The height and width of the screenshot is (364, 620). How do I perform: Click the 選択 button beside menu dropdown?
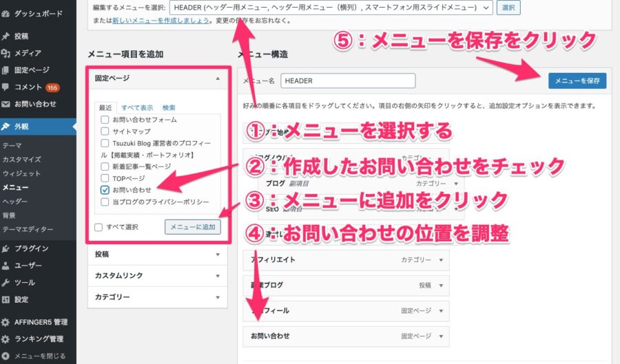click(x=508, y=8)
